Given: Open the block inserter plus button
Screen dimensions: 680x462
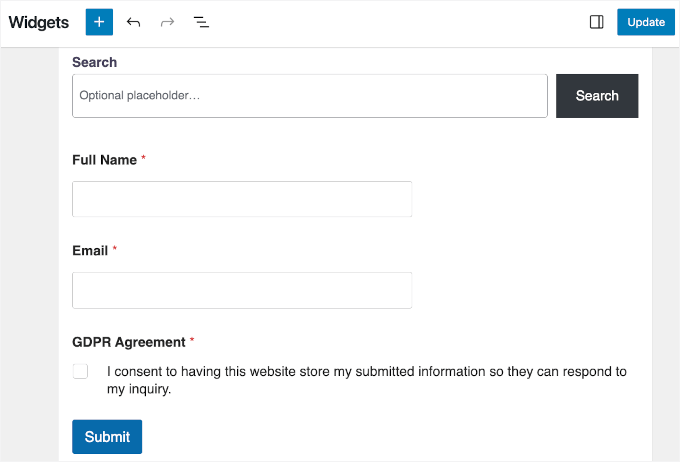Looking at the screenshot, I should click(99, 22).
